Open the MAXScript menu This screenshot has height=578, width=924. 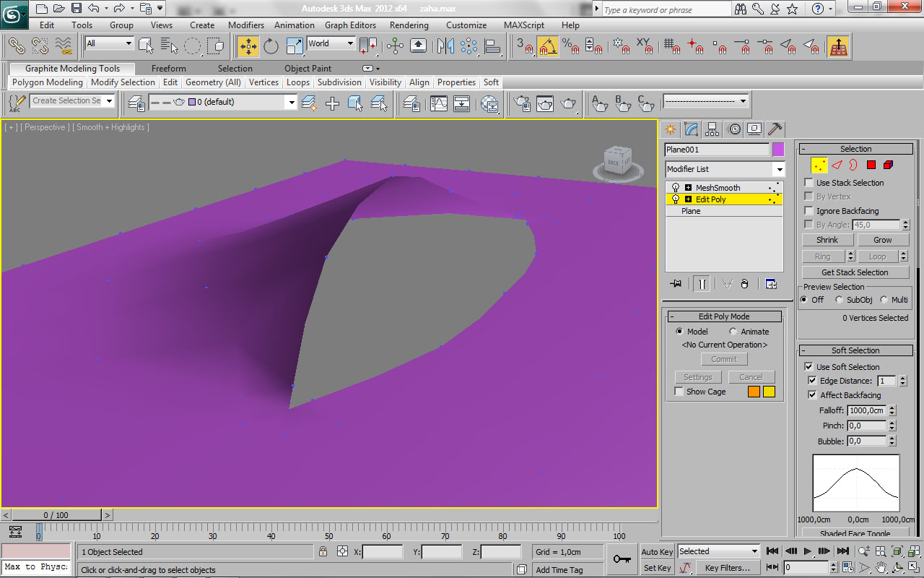[524, 25]
